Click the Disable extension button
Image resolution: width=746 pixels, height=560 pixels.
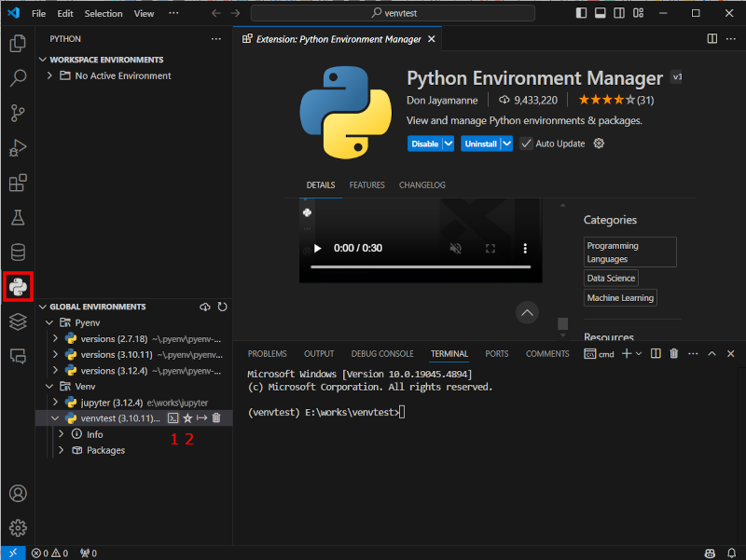coord(425,143)
